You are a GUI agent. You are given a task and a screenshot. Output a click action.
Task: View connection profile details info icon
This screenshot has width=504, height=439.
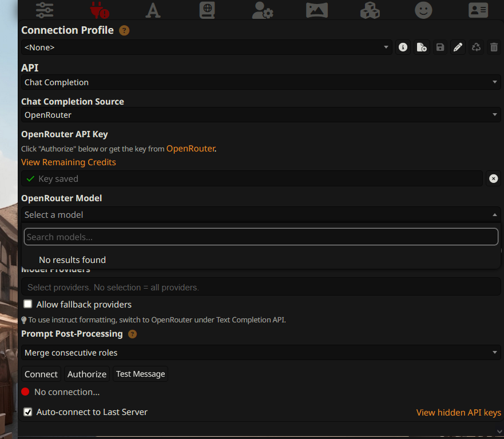tap(403, 47)
